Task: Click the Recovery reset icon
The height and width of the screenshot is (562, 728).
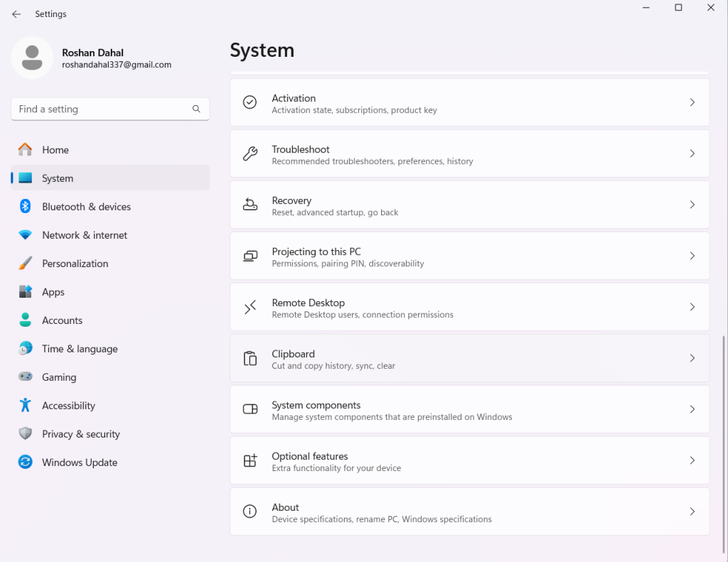Action: point(250,205)
